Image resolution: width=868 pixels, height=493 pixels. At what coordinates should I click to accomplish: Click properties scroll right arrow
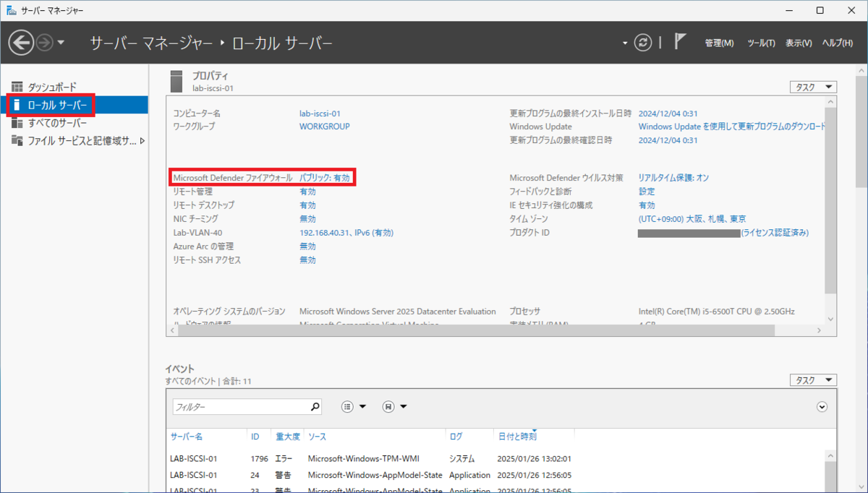point(820,330)
